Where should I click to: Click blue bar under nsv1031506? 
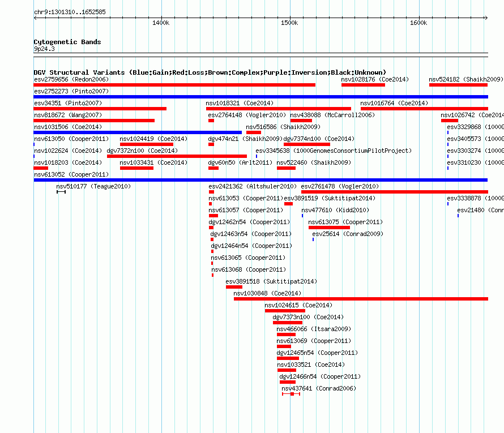138,132
